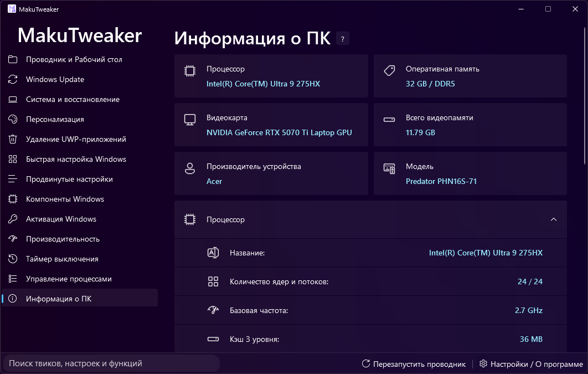This screenshot has height=374, width=588.
Task: Collapse the Процессор section with chevron
Action: 554,219
